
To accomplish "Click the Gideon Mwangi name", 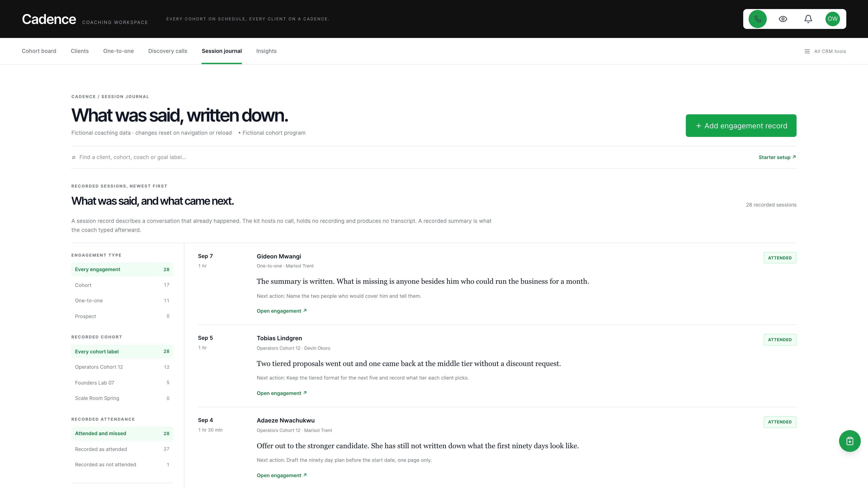I will (279, 256).
